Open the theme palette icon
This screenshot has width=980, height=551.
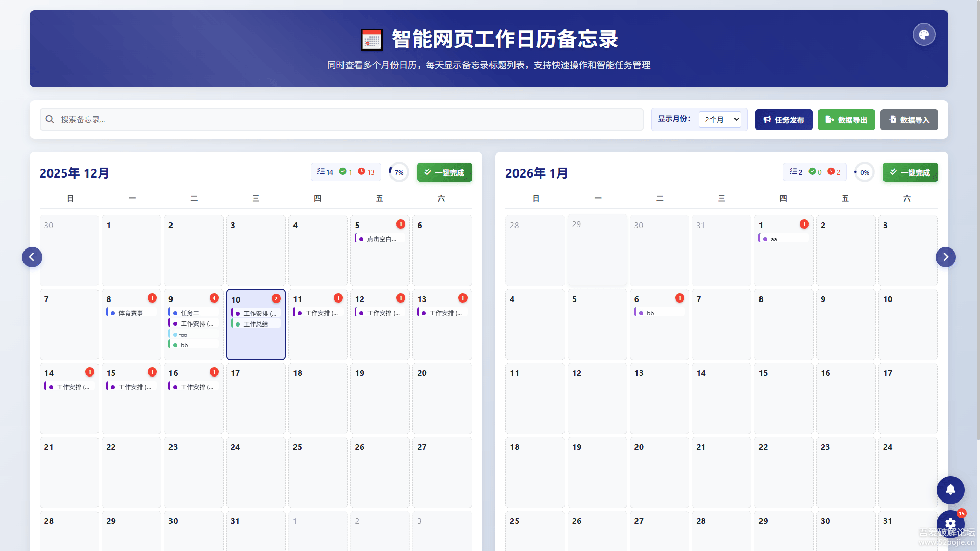tap(923, 35)
